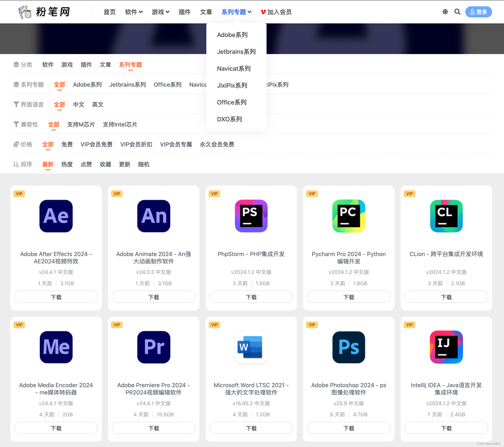
Task: Select the Jetbrains系列 series filter
Action: coord(128,85)
